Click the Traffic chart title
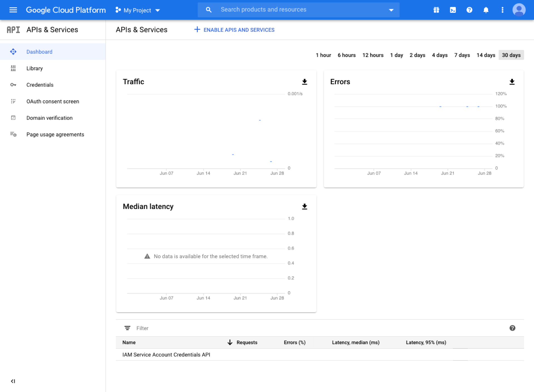Viewport: 534px width, 392px height. point(133,82)
